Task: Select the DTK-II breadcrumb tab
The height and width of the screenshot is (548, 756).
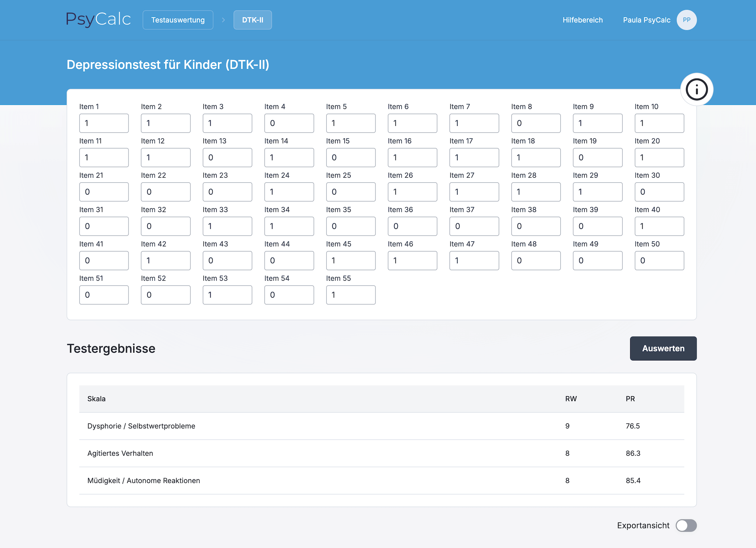Action: 252,20
